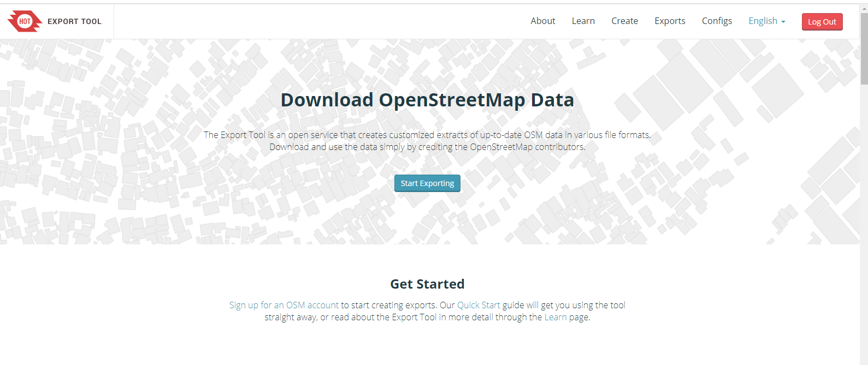The image size is (868, 365).
Task: Click the page vertical scrollbar thumb
Action: click(x=864, y=48)
